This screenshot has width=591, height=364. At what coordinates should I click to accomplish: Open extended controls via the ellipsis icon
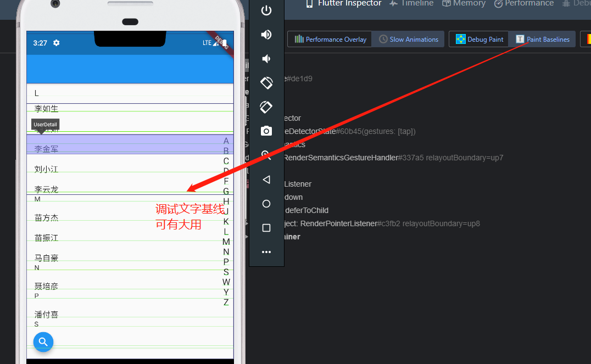[x=266, y=252]
